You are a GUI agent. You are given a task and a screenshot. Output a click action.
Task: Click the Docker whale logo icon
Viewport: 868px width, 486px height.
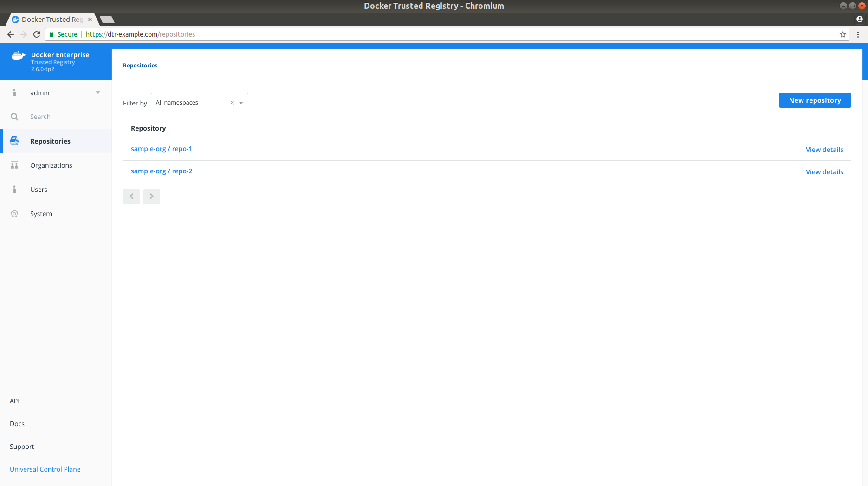pyautogui.click(x=18, y=56)
